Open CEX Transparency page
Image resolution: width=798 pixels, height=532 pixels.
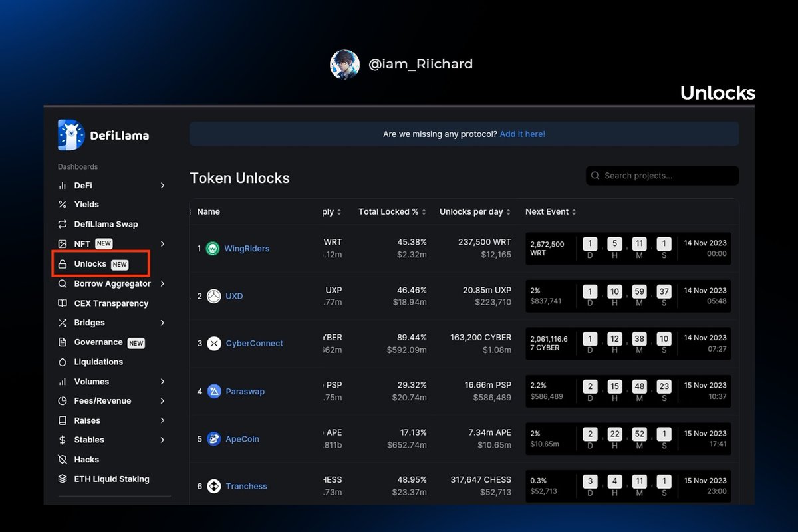111,303
